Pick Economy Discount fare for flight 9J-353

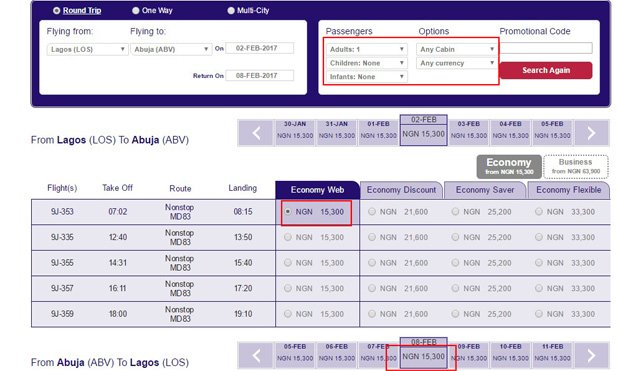tap(372, 212)
